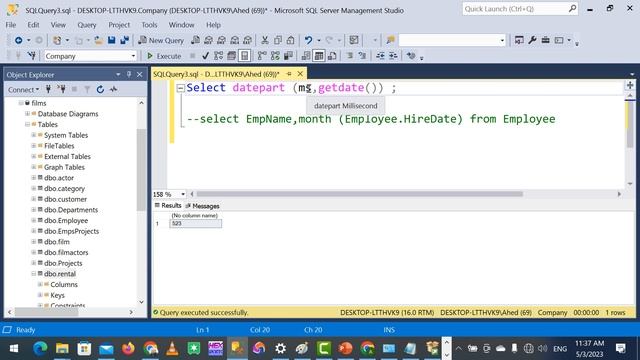Click the New Query button
This screenshot has height=360, width=640.
(x=161, y=40)
